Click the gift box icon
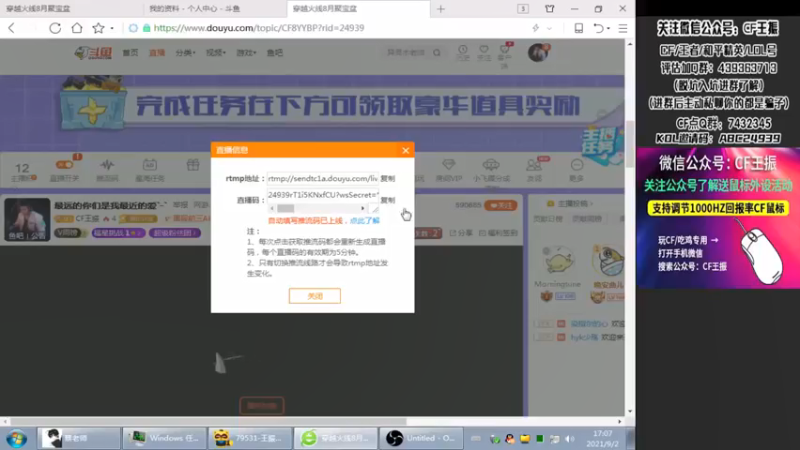 193,165
